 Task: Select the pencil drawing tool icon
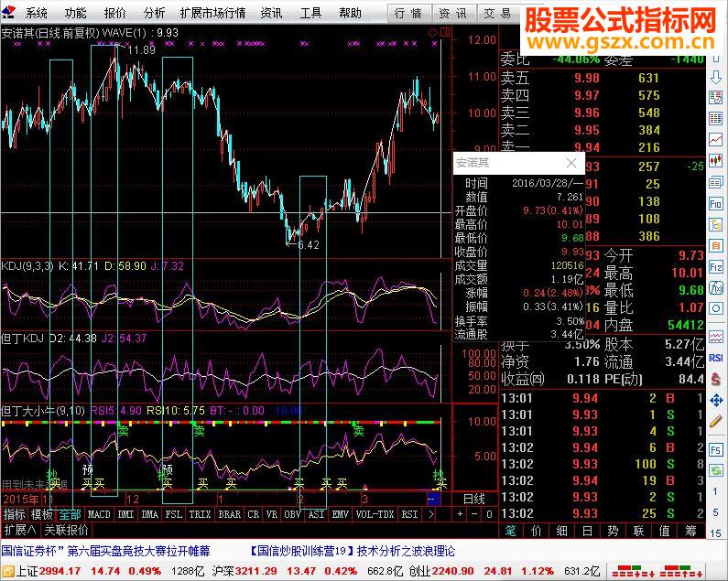(x=715, y=421)
